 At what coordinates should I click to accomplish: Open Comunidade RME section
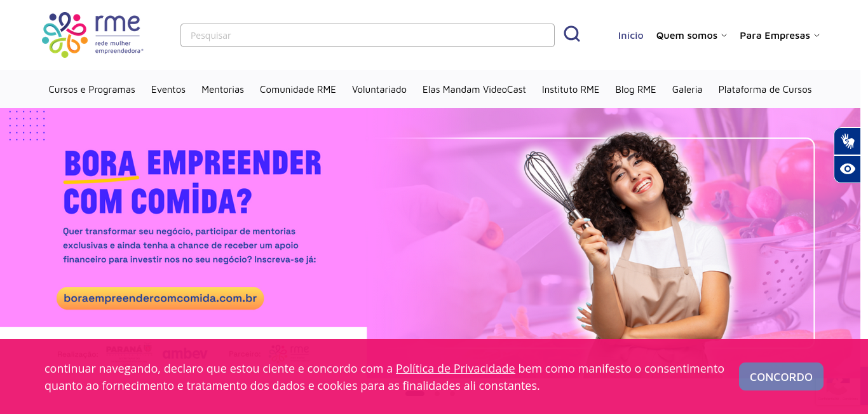[x=298, y=90]
